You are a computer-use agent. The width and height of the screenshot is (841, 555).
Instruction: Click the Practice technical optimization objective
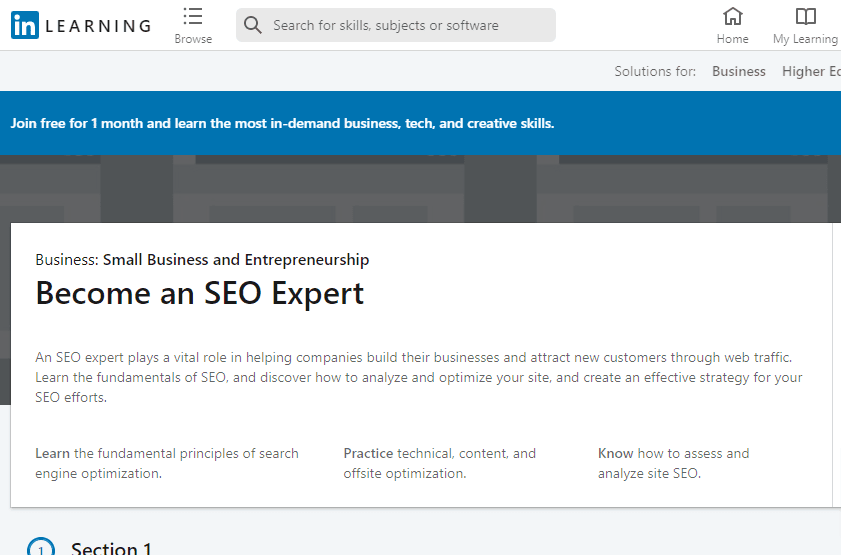click(440, 463)
